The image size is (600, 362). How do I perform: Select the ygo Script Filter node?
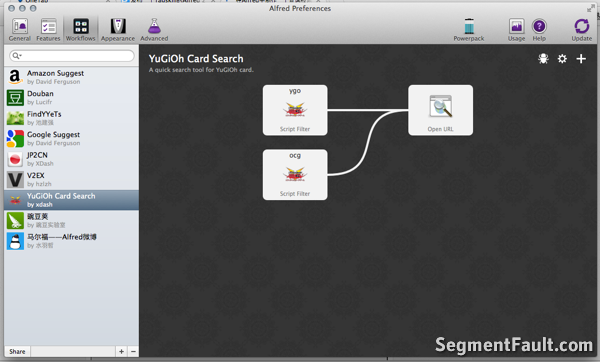(x=295, y=110)
